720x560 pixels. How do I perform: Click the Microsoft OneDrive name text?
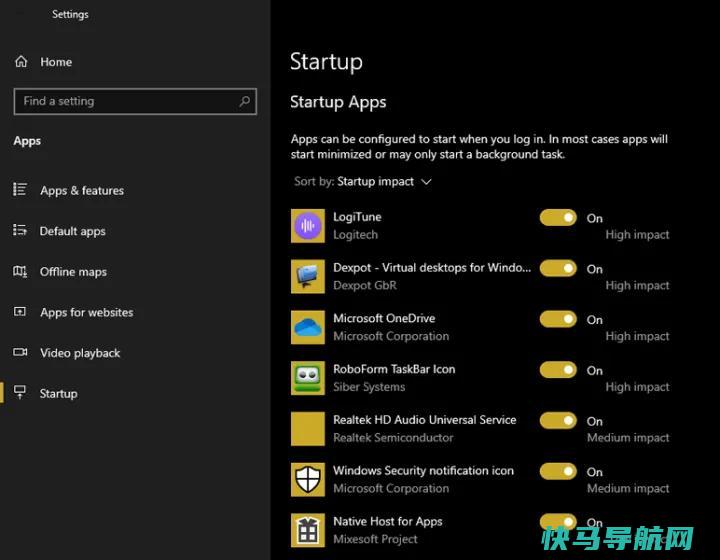[x=384, y=318]
